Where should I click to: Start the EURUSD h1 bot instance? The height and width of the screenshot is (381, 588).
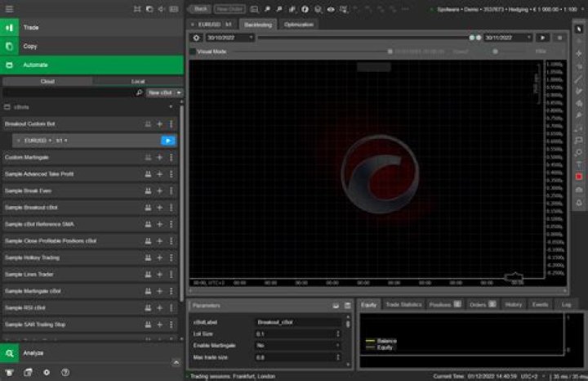(x=168, y=141)
